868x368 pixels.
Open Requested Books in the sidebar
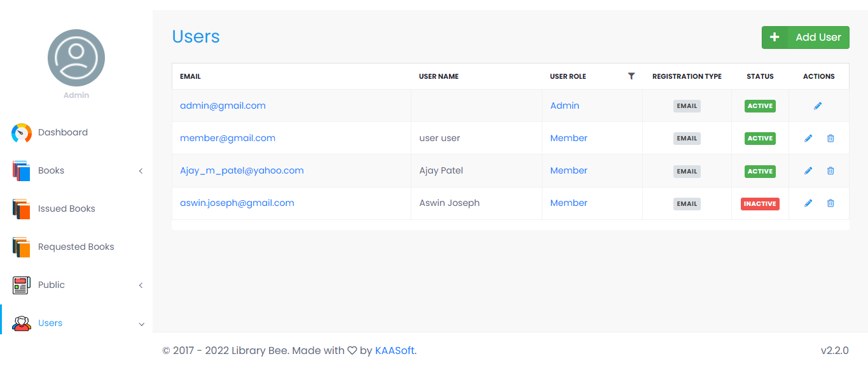[76, 247]
